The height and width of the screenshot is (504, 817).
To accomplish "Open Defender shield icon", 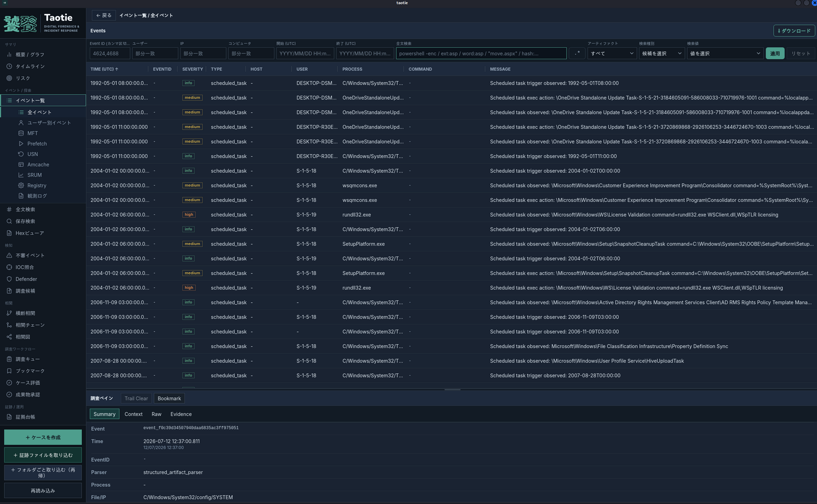I will coord(9,279).
